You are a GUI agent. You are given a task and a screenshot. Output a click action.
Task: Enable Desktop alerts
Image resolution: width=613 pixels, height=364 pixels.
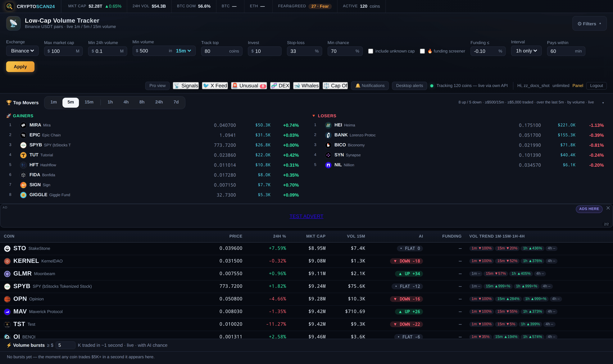point(410,86)
